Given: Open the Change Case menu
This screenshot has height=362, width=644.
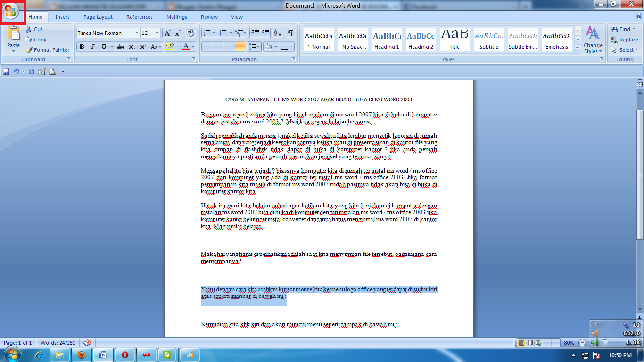Looking at the screenshot, I should click(156, 47).
